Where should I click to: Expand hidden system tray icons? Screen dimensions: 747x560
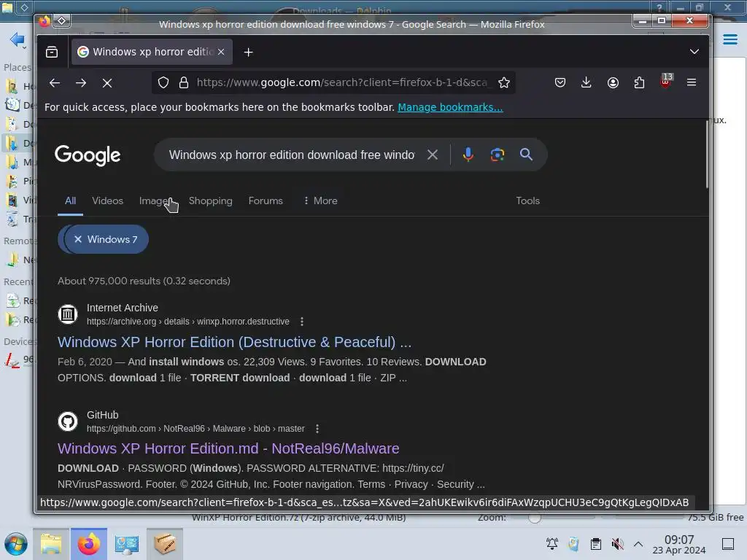coord(638,544)
